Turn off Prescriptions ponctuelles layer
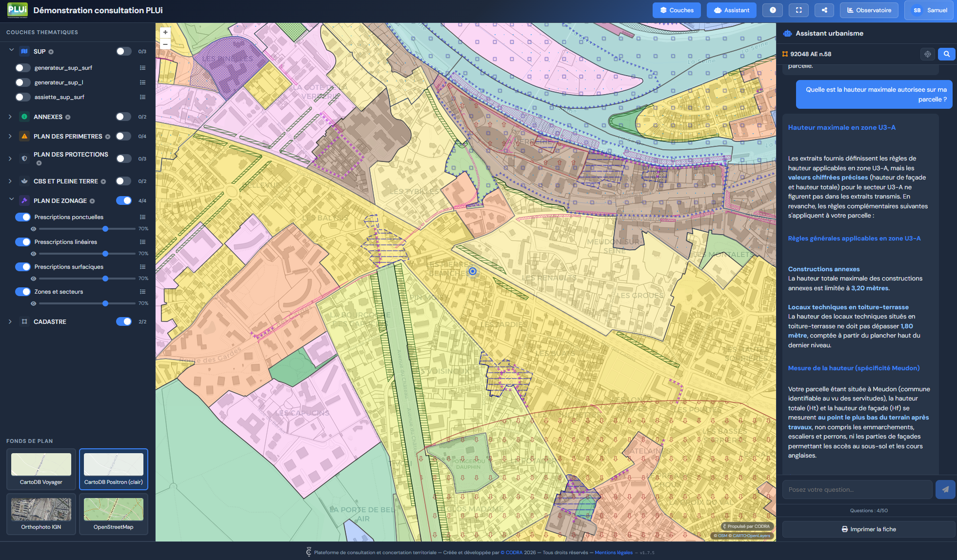The height and width of the screenshot is (560, 957). coord(23,217)
